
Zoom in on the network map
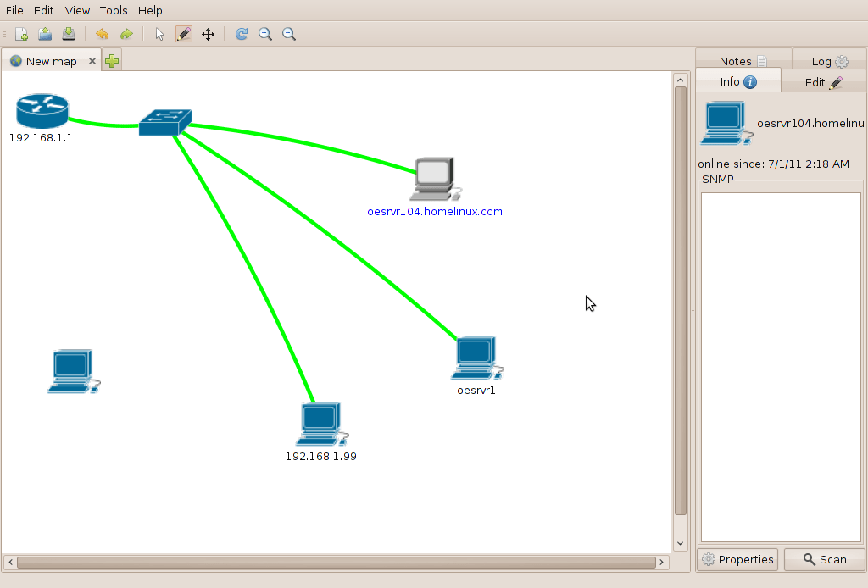click(x=265, y=34)
